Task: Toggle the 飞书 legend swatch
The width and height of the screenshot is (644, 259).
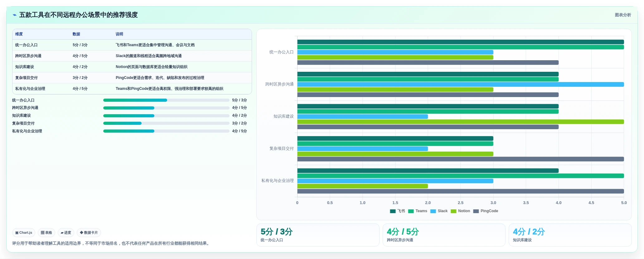Action: click(x=393, y=211)
